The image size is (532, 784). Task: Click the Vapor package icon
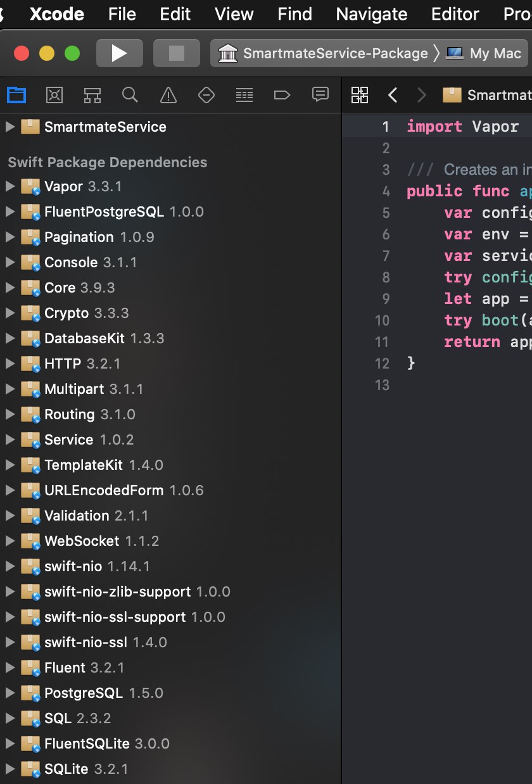tap(30, 186)
